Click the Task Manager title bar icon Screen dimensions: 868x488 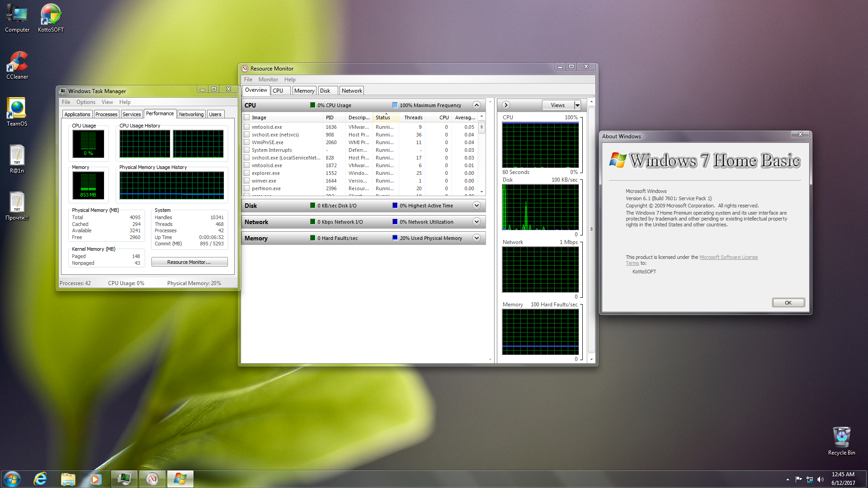(63, 91)
